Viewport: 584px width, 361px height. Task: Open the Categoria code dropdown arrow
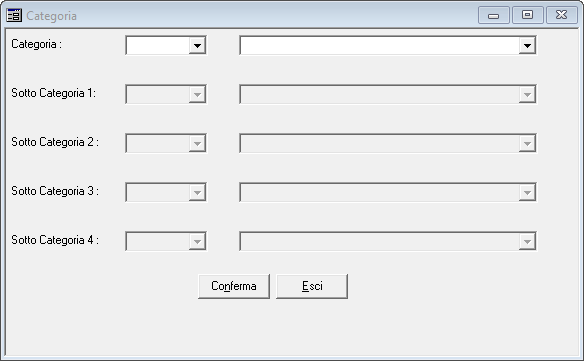(x=197, y=45)
